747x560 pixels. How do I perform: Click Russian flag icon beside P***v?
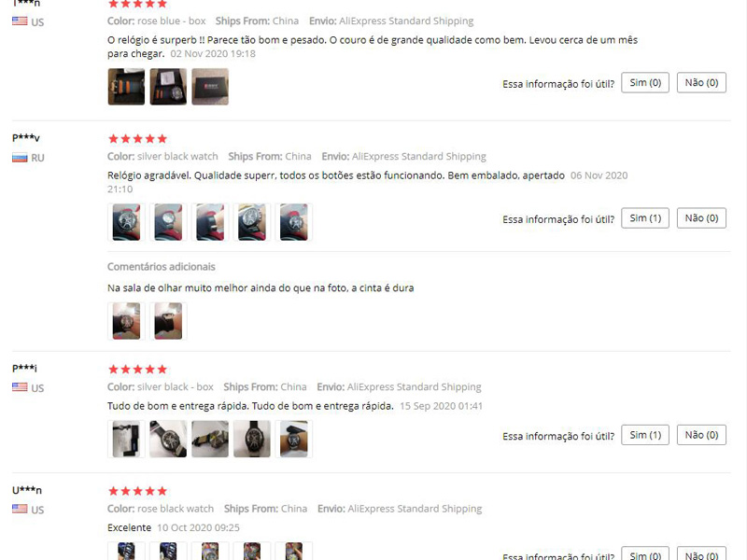(x=20, y=158)
